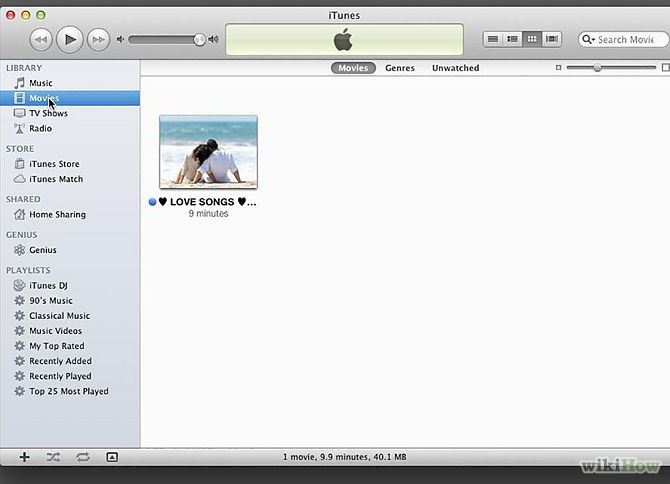This screenshot has height=484, width=670.
Task: Select the Unwatched tab
Action: coord(455,68)
